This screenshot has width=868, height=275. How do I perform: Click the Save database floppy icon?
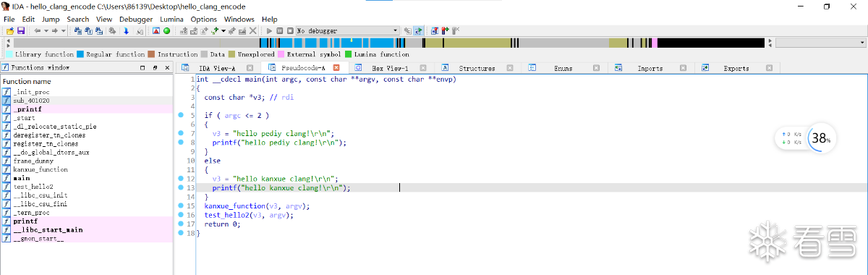click(x=21, y=31)
